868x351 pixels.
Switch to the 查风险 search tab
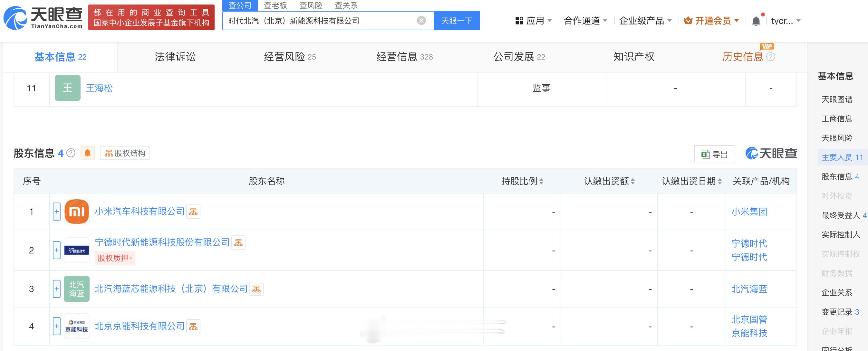tap(311, 5)
